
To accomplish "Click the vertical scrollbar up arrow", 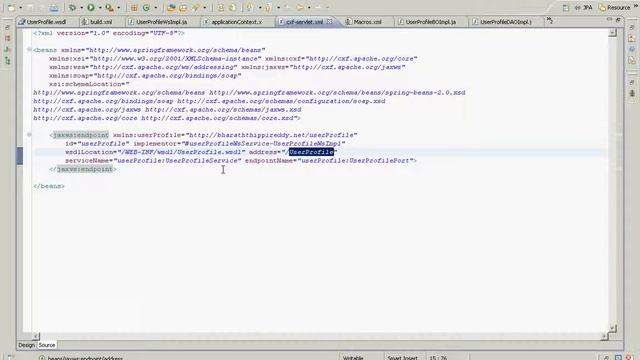I will coord(612,32).
